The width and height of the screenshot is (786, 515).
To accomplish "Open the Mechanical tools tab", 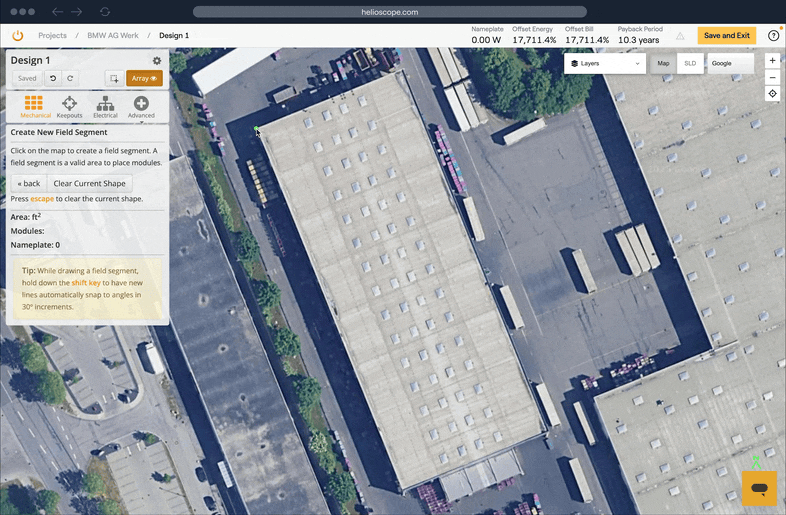I will 34,106.
